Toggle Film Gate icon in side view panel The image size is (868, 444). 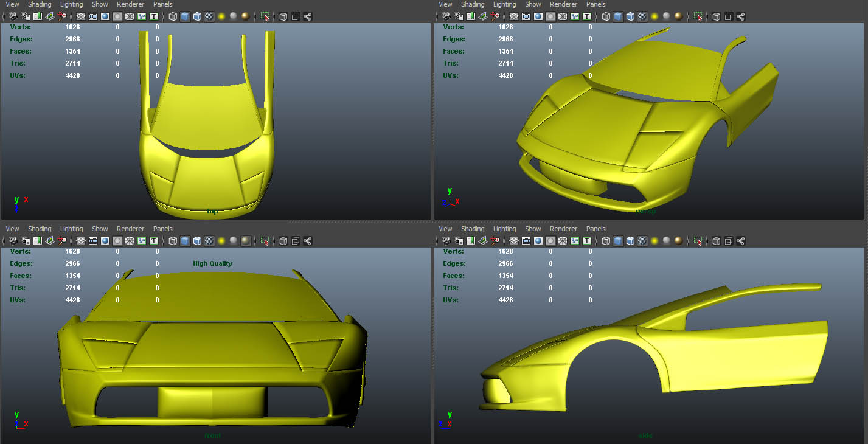(x=526, y=241)
